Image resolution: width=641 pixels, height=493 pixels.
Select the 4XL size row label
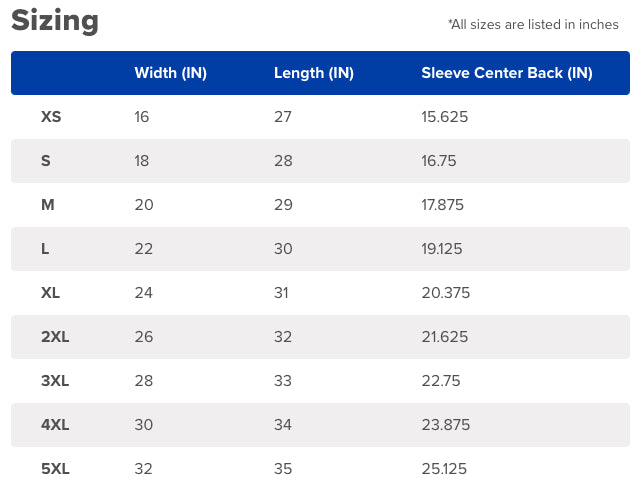click(x=55, y=425)
